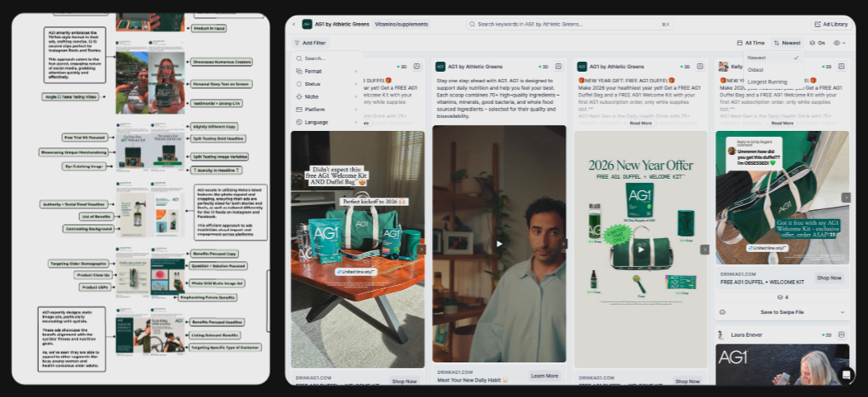The width and height of the screenshot is (868, 397).
Task: Click Format filter icon
Action: (x=299, y=71)
